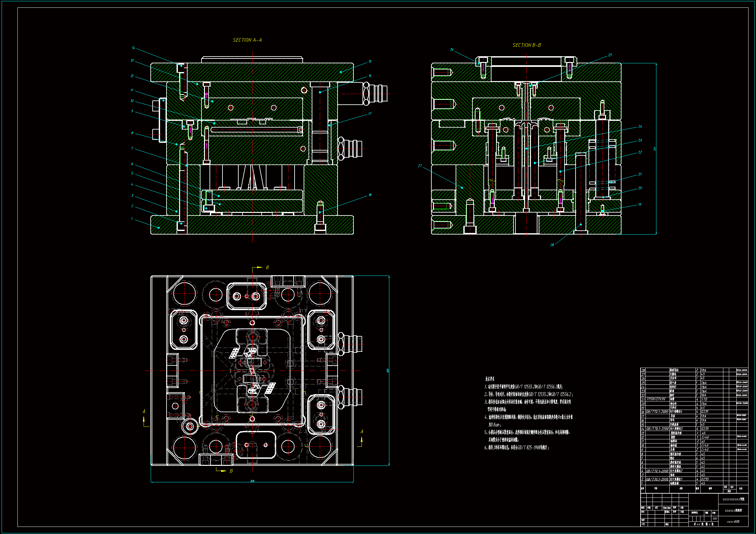The height and width of the screenshot is (534, 756).
Task: Select part balloon number 15
Action: coord(370,61)
